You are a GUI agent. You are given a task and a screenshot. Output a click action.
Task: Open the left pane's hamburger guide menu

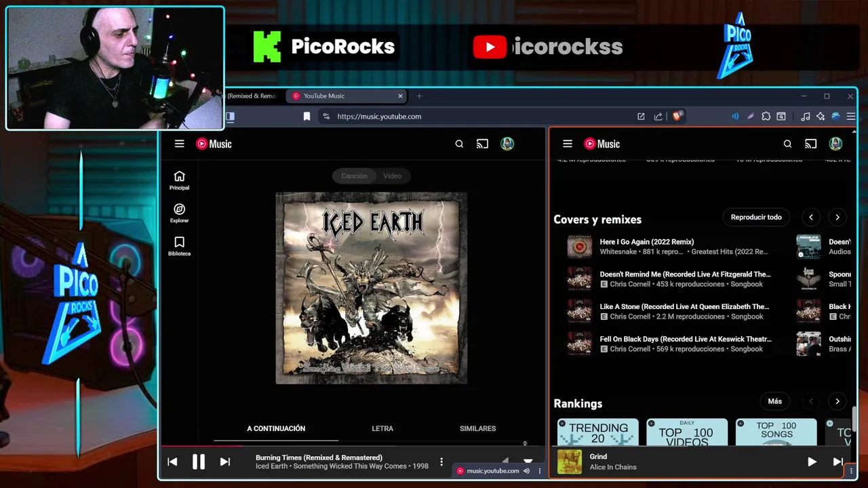coord(179,144)
